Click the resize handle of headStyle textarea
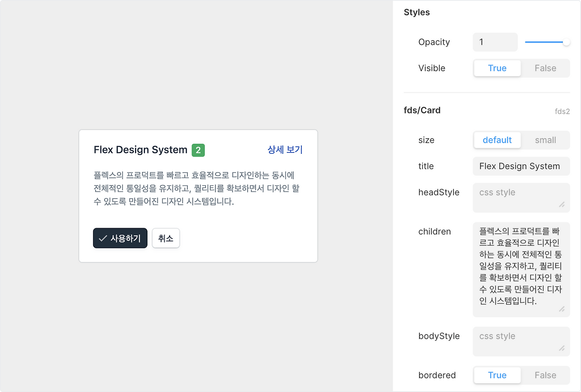581x392 pixels. point(561,205)
